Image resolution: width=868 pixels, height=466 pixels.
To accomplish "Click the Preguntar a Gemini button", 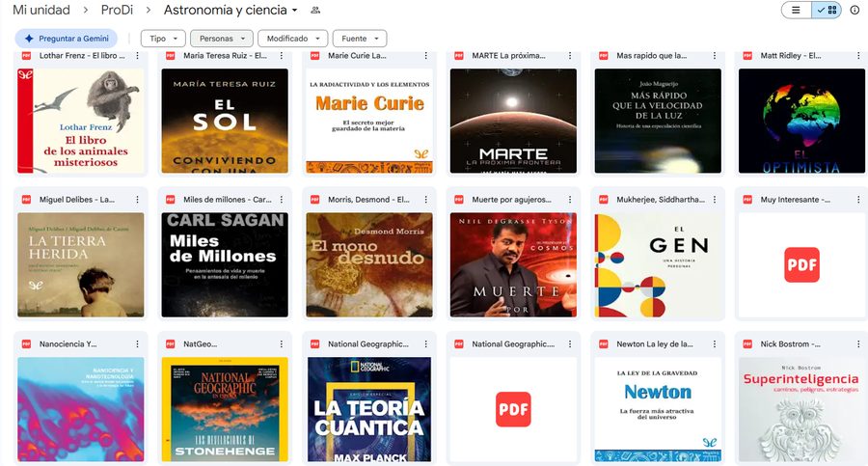I will pos(66,39).
